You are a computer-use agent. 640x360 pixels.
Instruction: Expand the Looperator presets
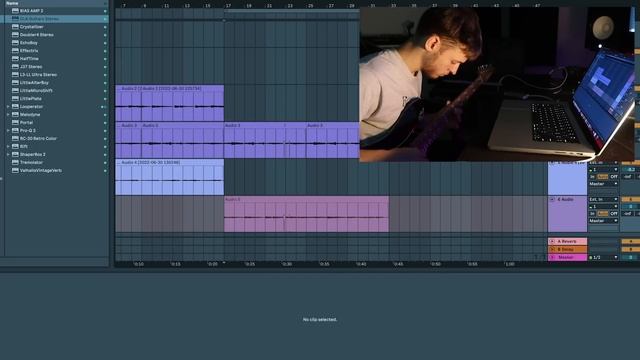click(x=8, y=107)
